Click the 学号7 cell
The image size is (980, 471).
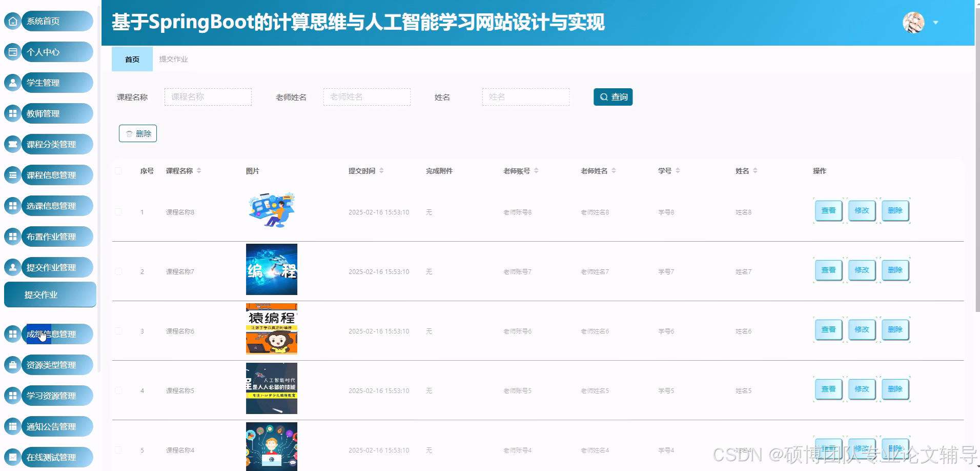tap(666, 271)
